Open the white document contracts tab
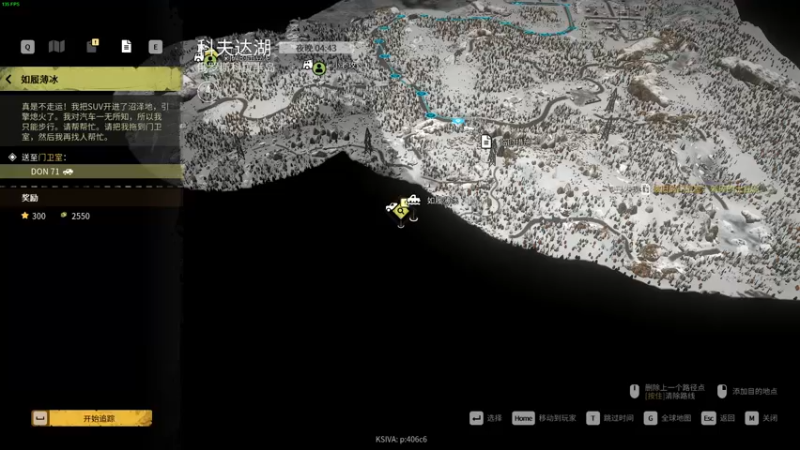This screenshot has width=800, height=450. pos(126,46)
